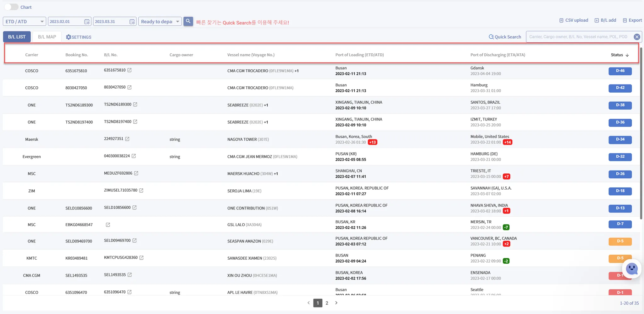Click the Start date field 2023.02.01
644x314 pixels.
click(69, 21)
